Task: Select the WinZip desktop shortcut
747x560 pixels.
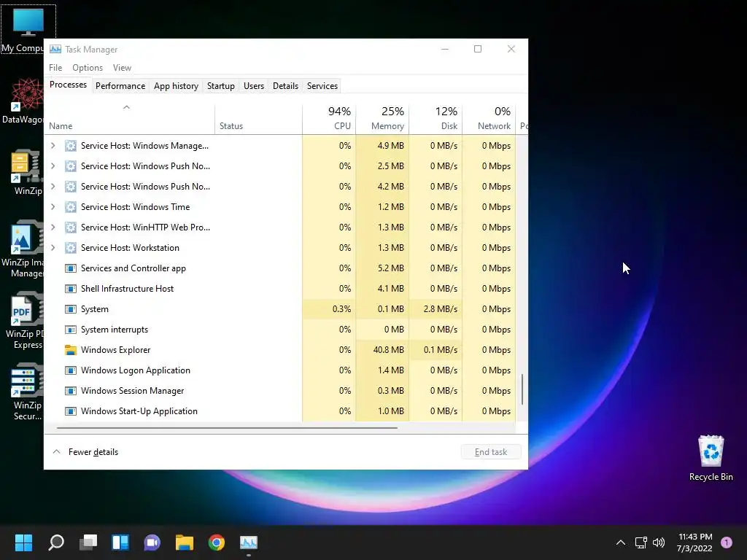Action: click(26, 172)
